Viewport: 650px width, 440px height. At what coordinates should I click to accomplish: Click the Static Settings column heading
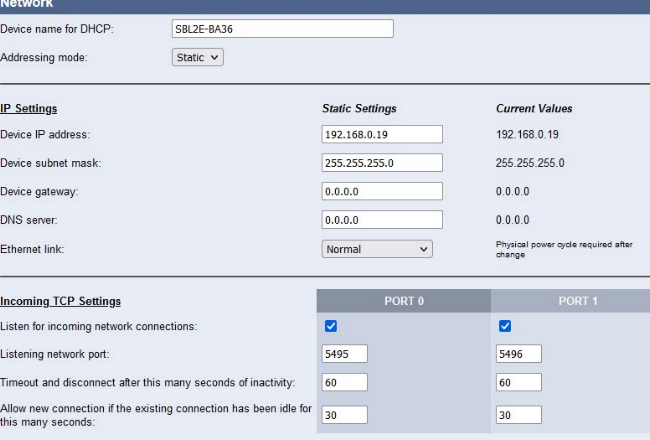click(x=359, y=109)
